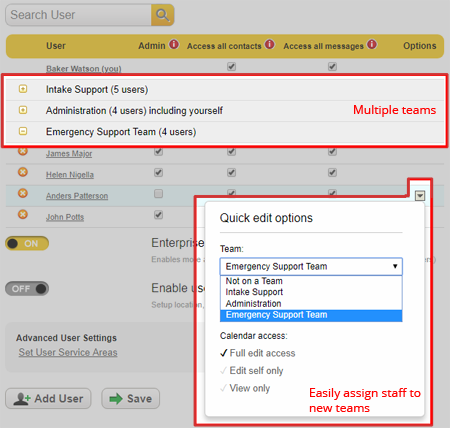Click the search magnifier icon
The width and height of the screenshot is (450, 428).
pyautogui.click(x=163, y=15)
